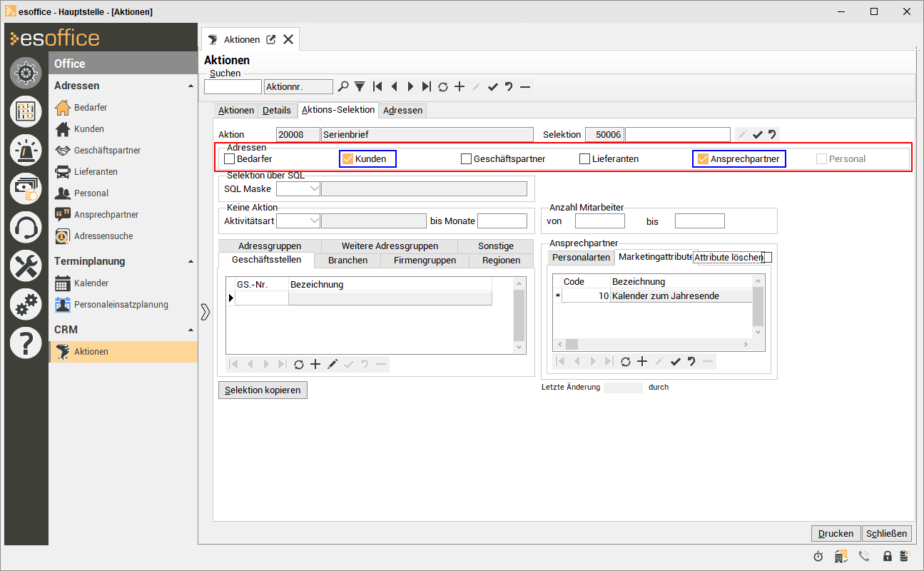Click the Anzahl Mitarbeiter von field
The image size is (924, 571).
(x=600, y=221)
